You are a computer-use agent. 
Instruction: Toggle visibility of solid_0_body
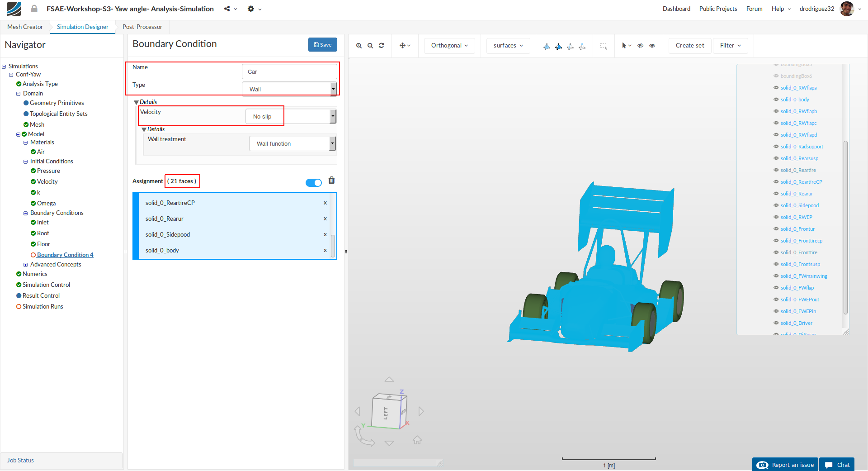[x=776, y=100]
